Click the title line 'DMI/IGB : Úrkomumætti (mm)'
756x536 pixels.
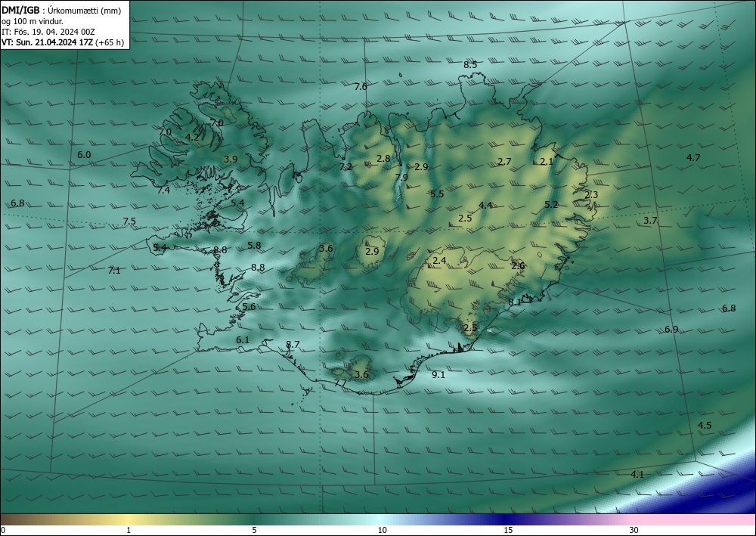click(61, 11)
